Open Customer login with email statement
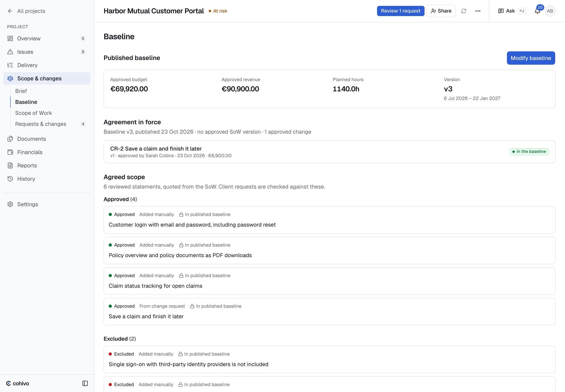Image resolution: width=565 pixels, height=392 pixels. (329, 220)
